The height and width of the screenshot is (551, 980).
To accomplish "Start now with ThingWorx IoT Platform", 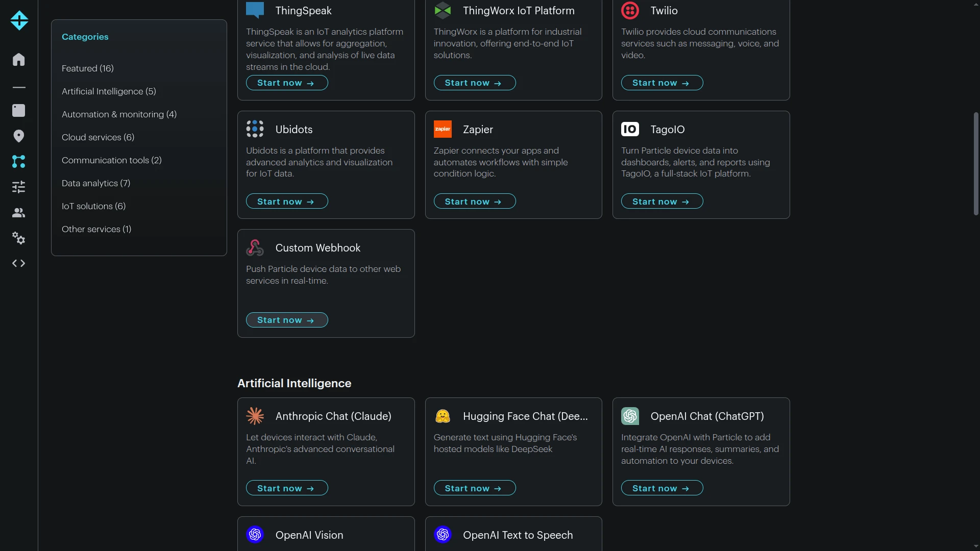I will pyautogui.click(x=475, y=83).
